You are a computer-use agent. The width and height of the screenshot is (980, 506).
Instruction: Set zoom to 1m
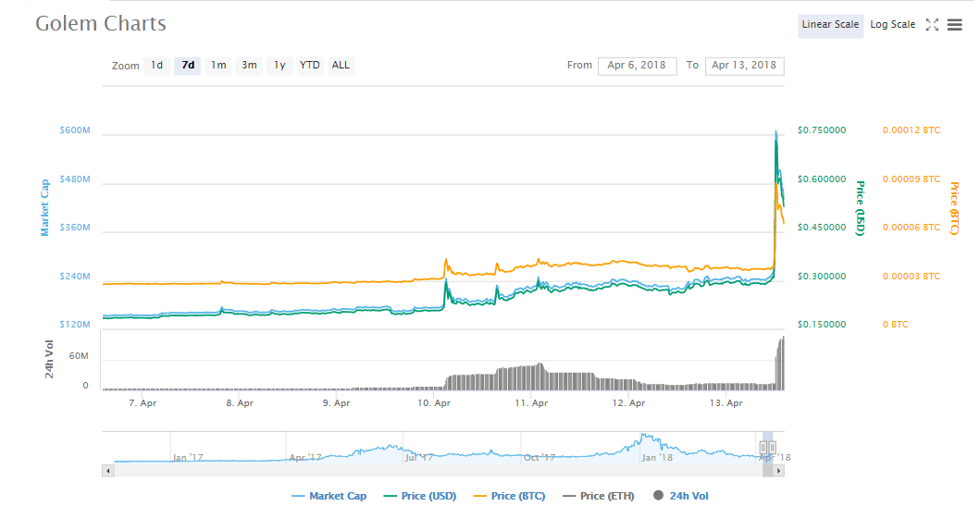(218, 66)
